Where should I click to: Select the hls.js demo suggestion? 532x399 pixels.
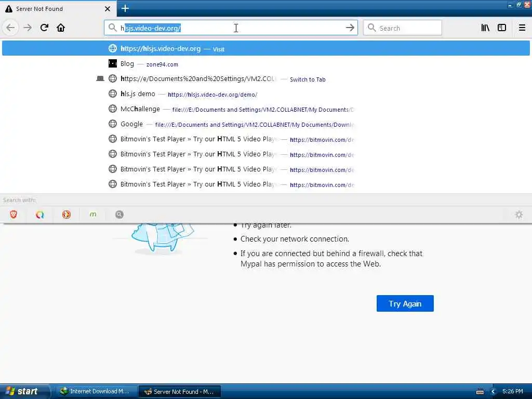pos(265,94)
